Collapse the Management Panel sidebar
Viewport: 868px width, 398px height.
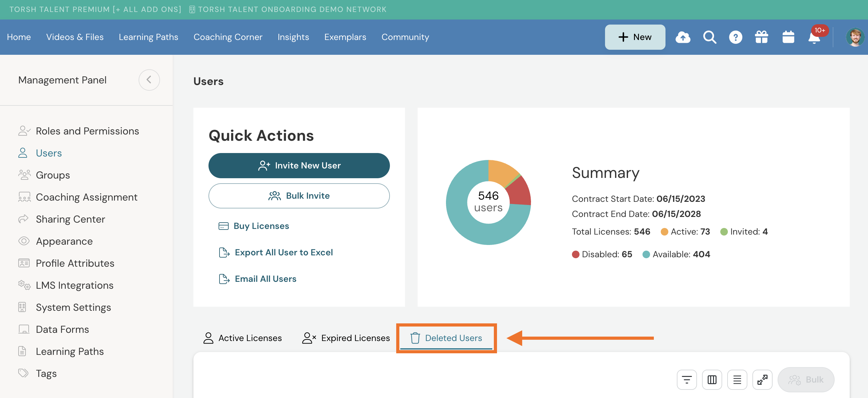point(149,80)
